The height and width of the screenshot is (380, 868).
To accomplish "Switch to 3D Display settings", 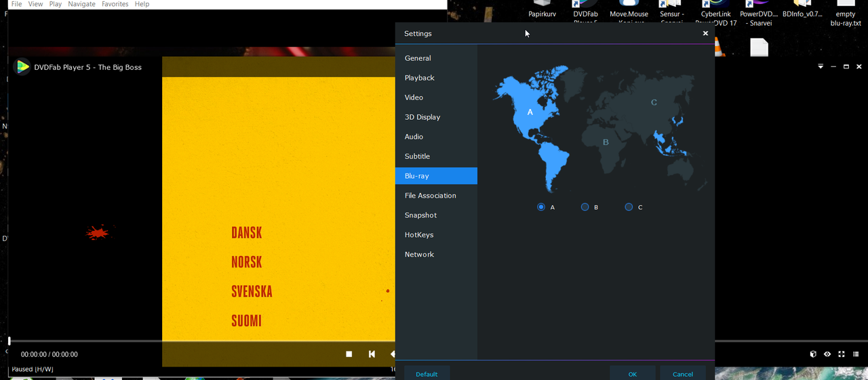I will pos(436,117).
